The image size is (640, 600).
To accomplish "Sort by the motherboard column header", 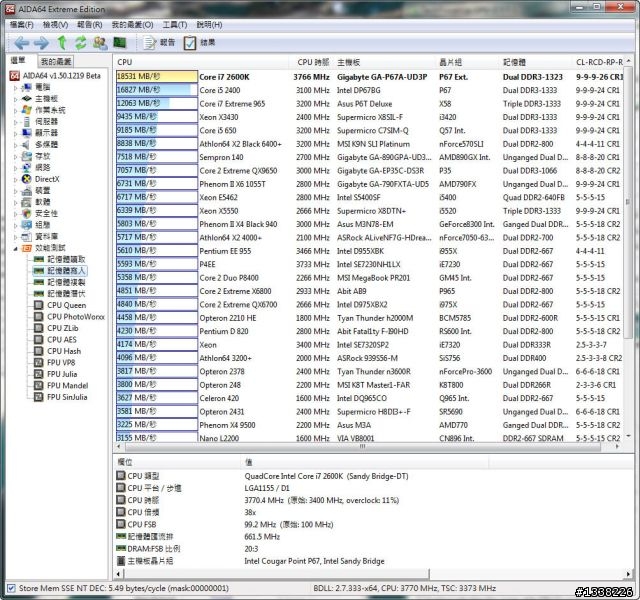I will tap(385, 62).
